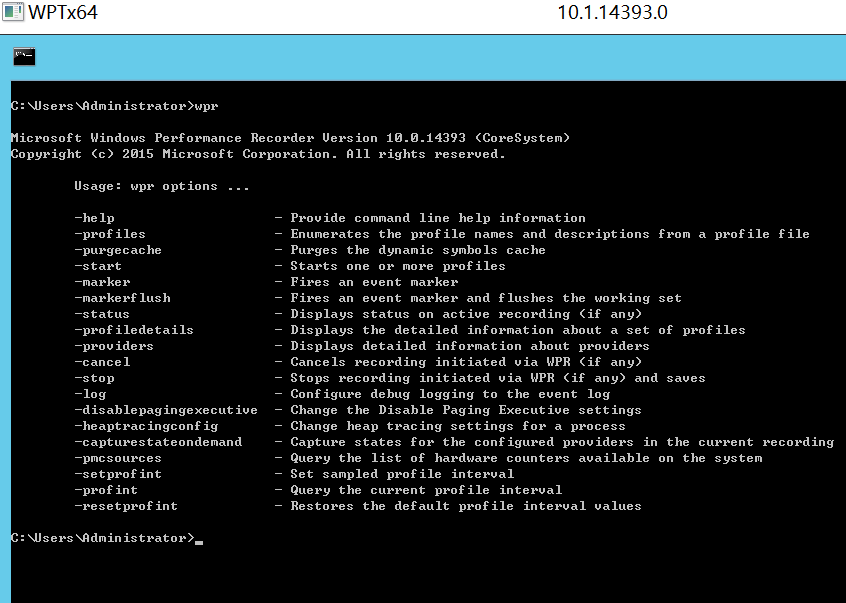Click 'Change heap tracing settings for a process'
Image resolution: width=846 pixels, height=603 pixels.
point(458,426)
